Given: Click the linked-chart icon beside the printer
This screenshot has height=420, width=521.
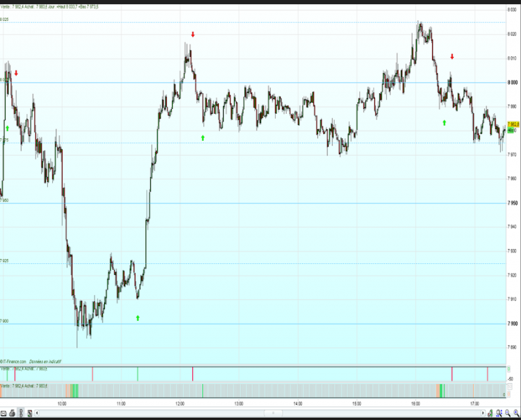Looking at the screenshot, I should [21, 413].
